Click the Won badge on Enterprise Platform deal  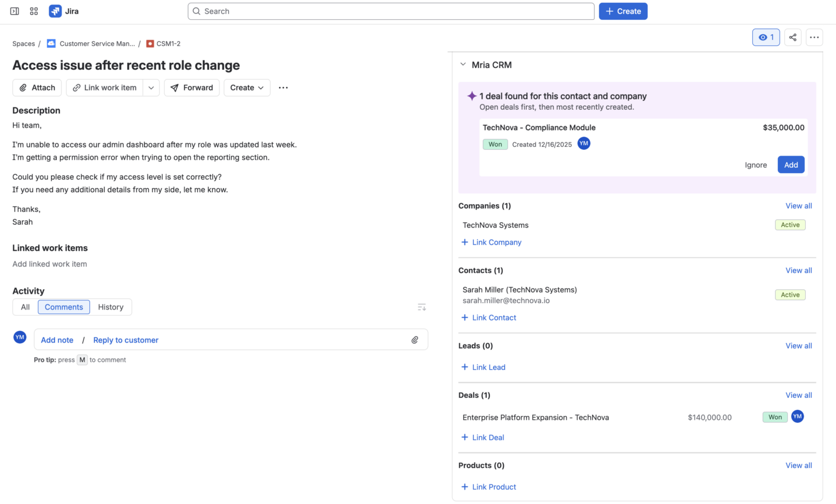[x=775, y=417]
